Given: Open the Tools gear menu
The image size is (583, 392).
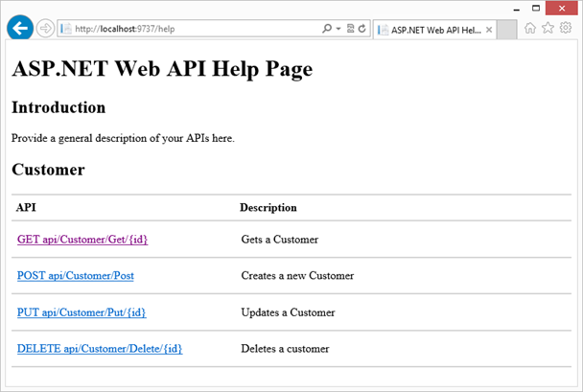Looking at the screenshot, I should tap(566, 29).
